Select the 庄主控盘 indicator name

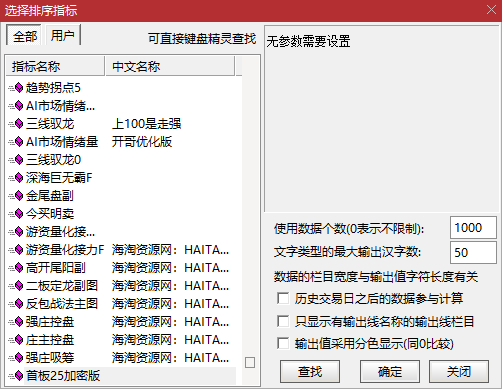point(50,340)
